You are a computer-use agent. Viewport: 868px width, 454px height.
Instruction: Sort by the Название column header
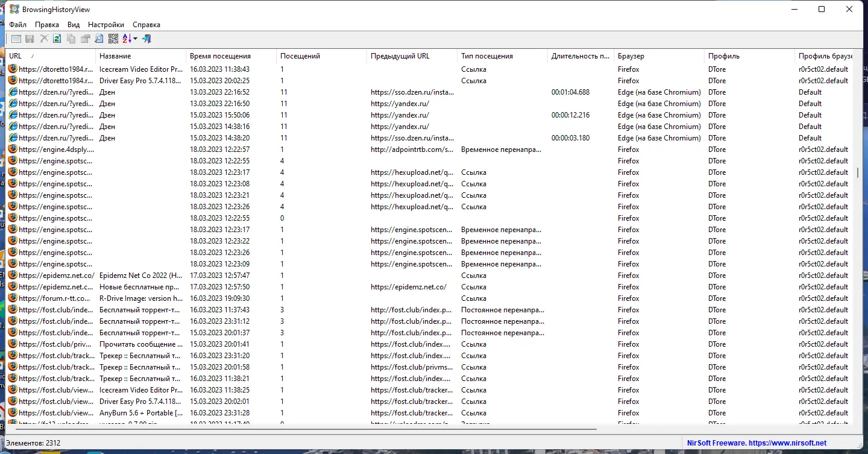coord(140,56)
